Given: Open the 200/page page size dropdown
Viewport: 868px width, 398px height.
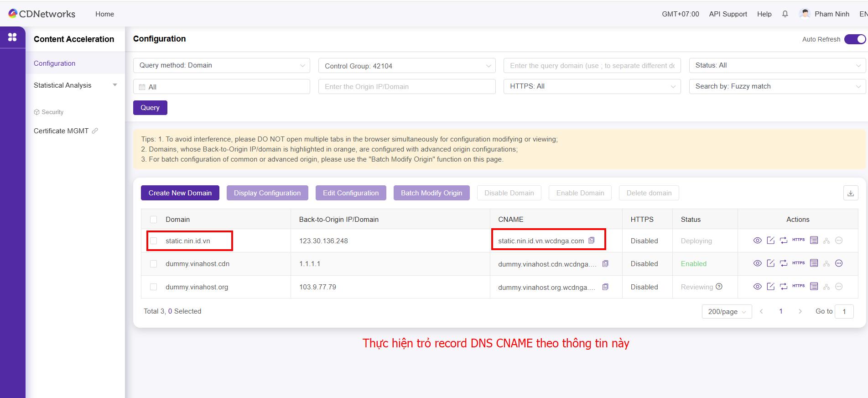Looking at the screenshot, I should 727,311.
